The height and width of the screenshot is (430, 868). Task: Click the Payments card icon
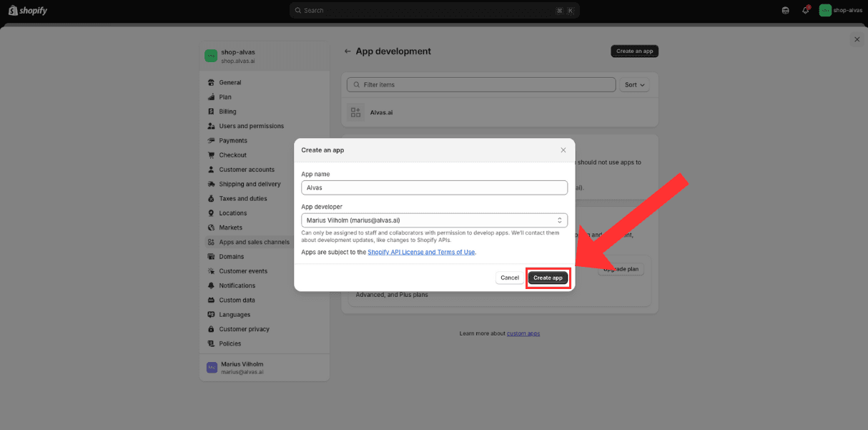click(x=212, y=140)
